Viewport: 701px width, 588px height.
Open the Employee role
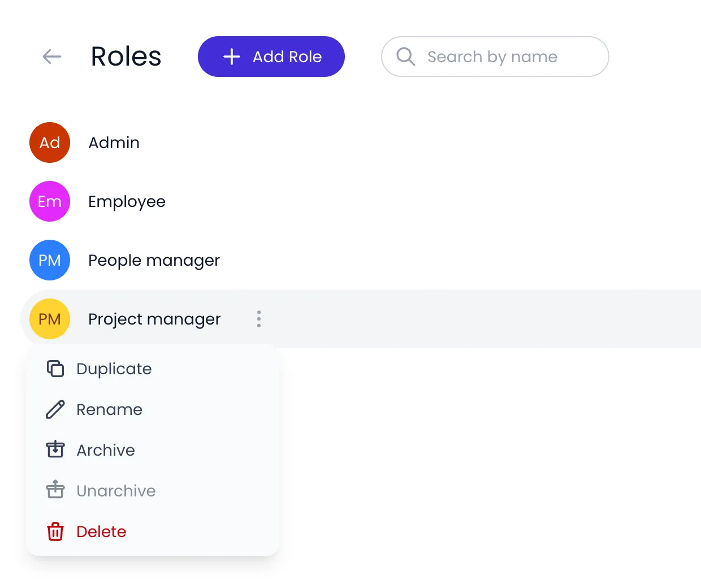point(127,202)
